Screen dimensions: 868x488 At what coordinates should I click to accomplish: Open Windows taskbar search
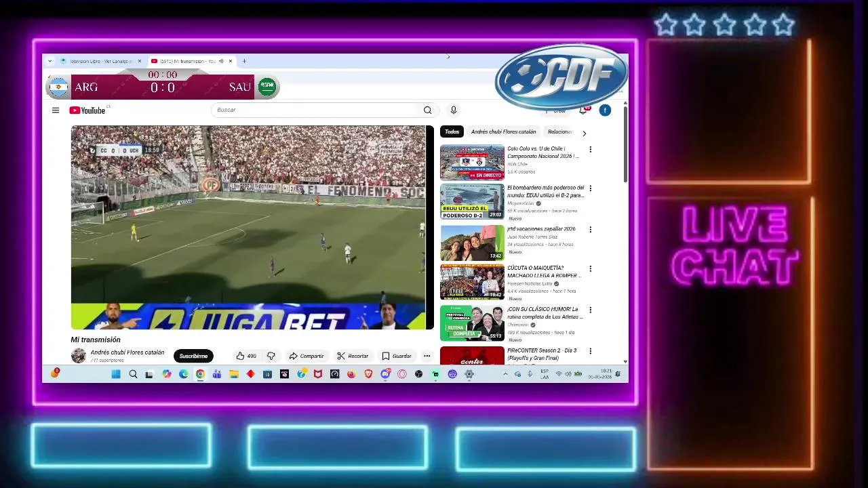click(x=133, y=374)
